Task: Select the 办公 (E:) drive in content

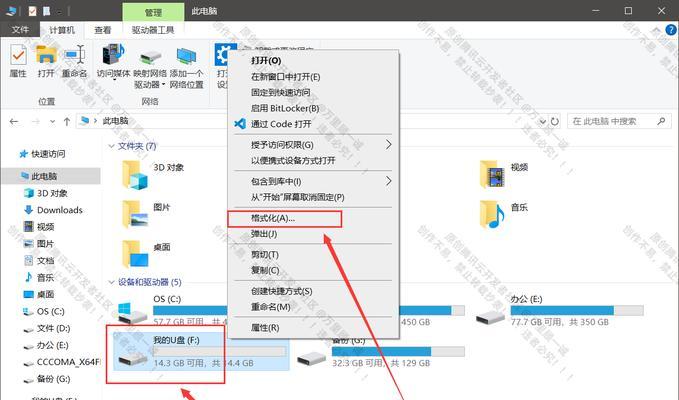Action: pos(559,311)
